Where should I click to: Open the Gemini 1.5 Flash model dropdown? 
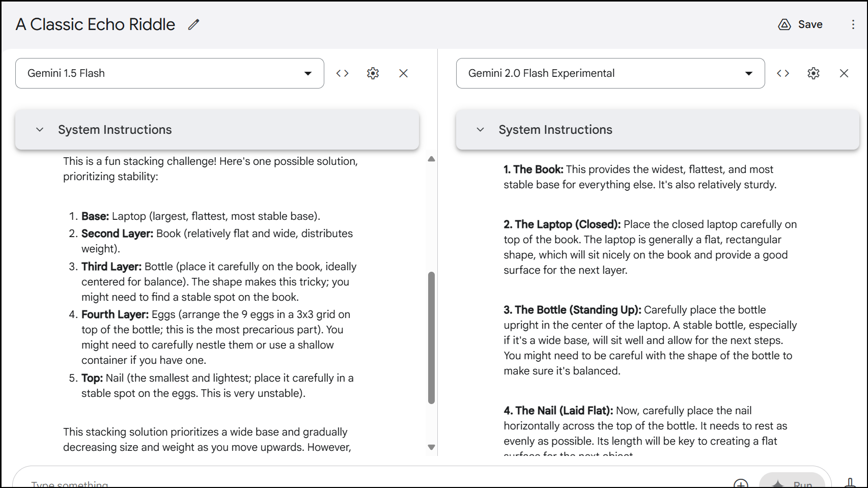(170, 73)
